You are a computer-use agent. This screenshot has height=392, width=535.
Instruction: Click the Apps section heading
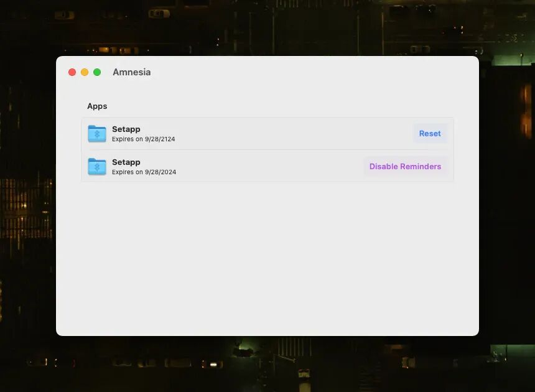coord(97,106)
